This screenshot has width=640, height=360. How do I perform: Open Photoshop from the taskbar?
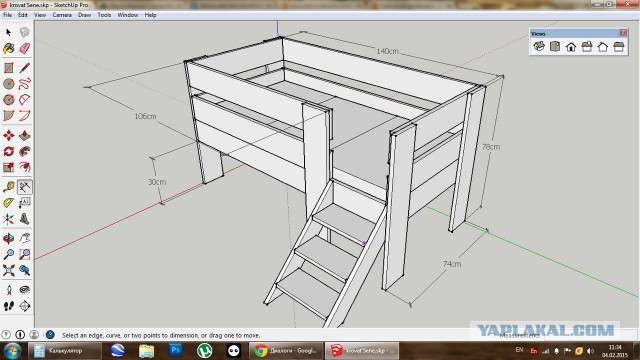point(176,351)
